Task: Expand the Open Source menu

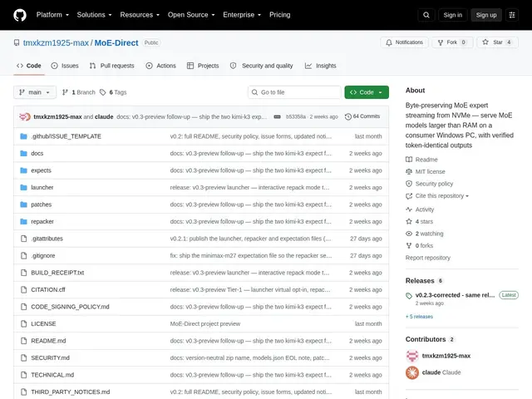Action: (x=191, y=15)
